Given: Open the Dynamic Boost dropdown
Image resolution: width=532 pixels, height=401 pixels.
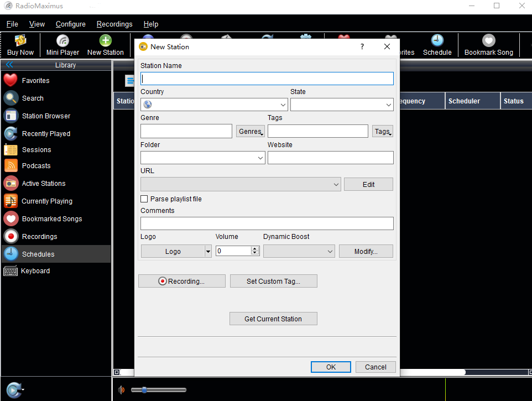Looking at the screenshot, I should point(330,251).
